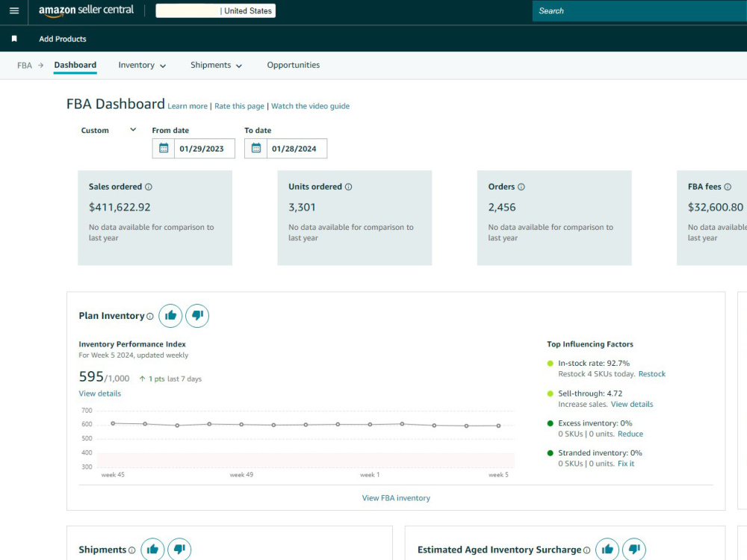This screenshot has width=747, height=560.
Task: Show info tooltip for Plan Inventory
Action: pyautogui.click(x=150, y=316)
